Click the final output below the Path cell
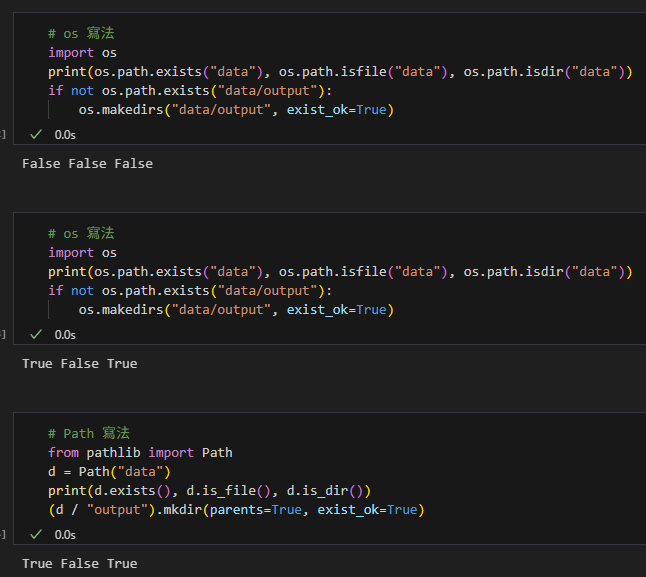Screen dimensions: 646x577 (x=79, y=563)
